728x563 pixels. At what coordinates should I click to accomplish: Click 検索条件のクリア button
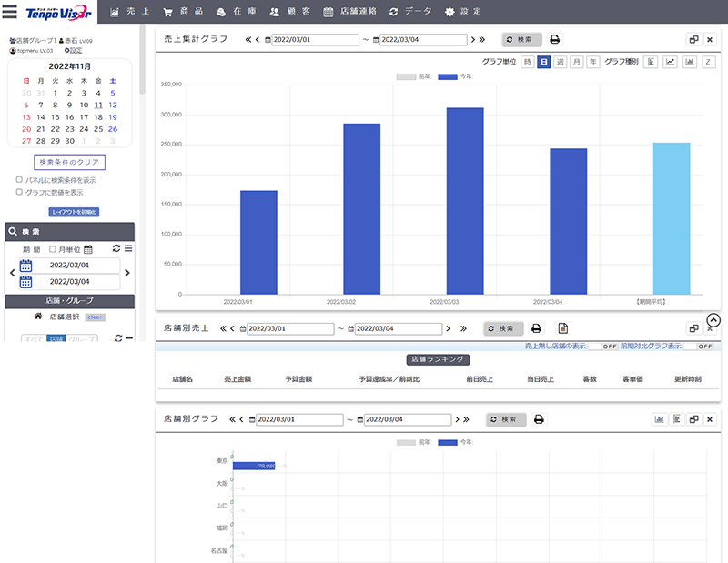69,163
